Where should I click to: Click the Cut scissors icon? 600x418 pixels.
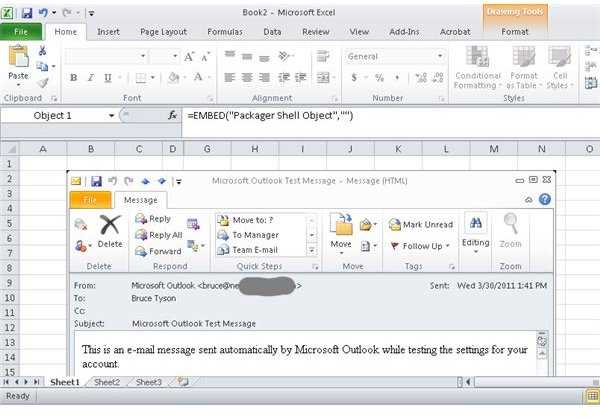[42, 50]
